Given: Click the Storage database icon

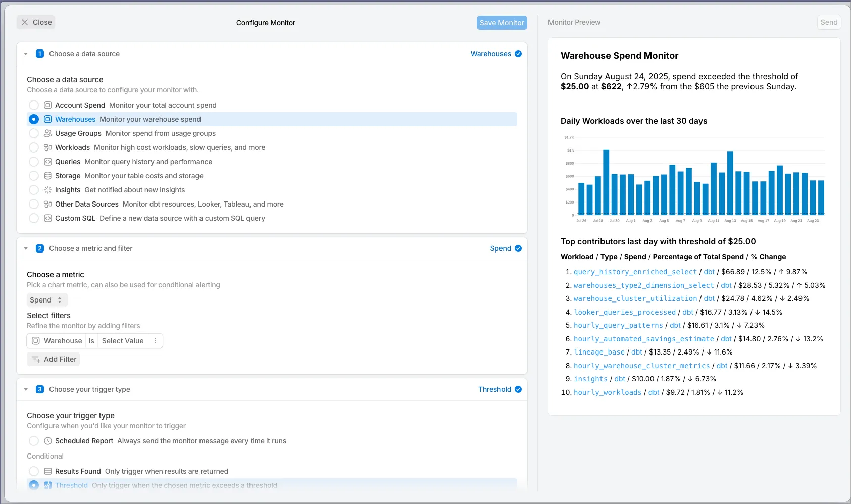Looking at the screenshot, I should [x=48, y=176].
